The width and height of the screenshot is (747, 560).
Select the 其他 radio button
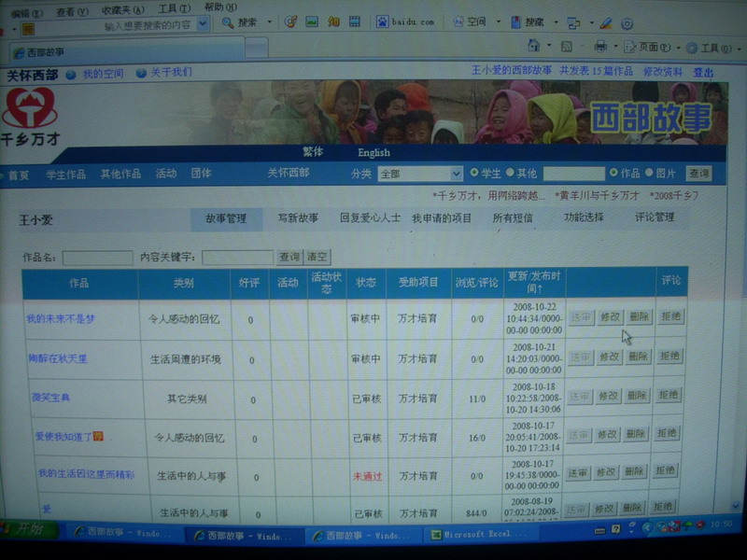(510, 173)
